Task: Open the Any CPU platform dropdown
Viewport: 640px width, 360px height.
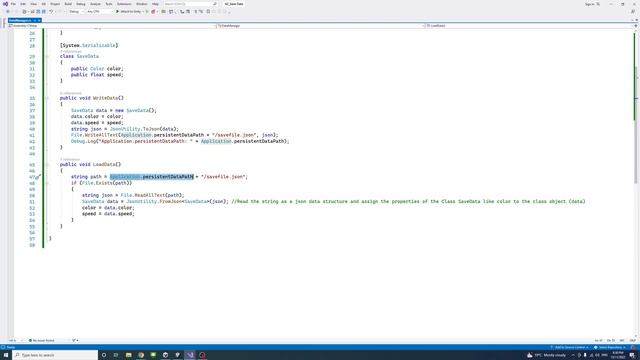Action: [x=99, y=11]
